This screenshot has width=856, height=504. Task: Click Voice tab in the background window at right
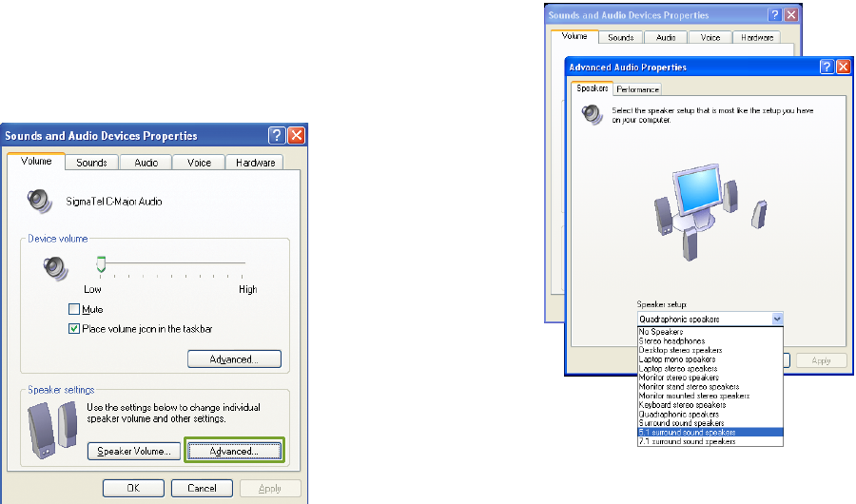[x=710, y=38]
